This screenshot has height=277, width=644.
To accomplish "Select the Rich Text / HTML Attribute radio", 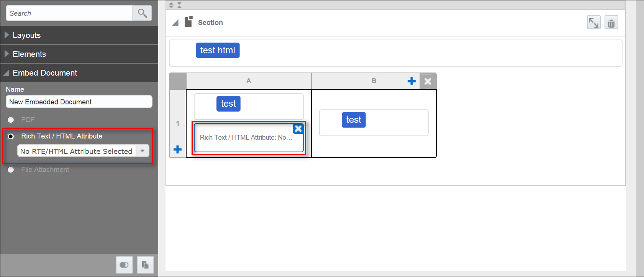I will (11, 137).
